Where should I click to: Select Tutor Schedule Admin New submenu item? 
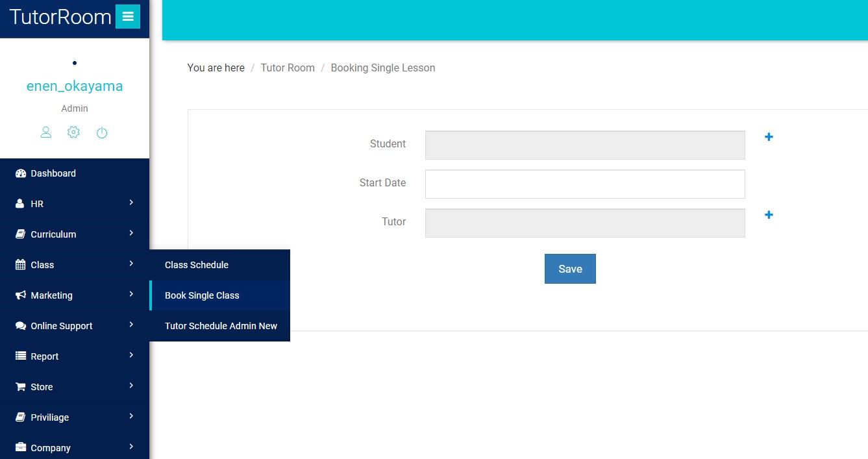pyautogui.click(x=221, y=326)
